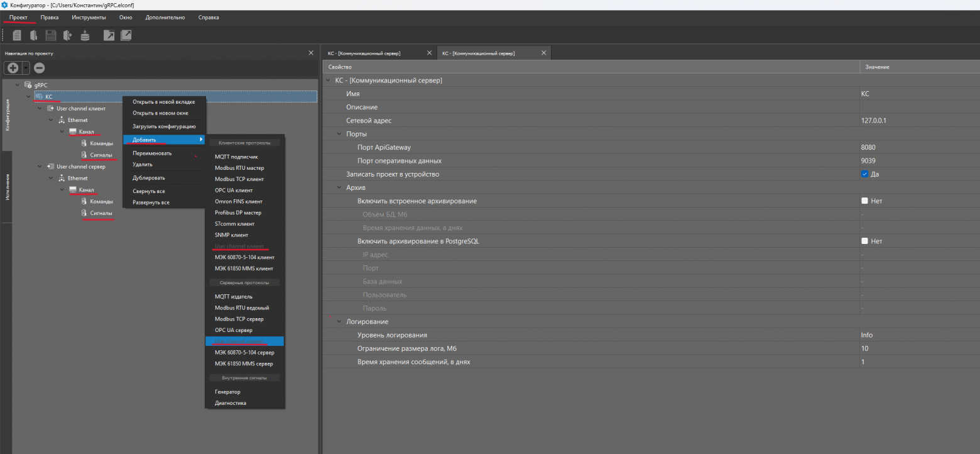Select Переименовать in the context menu

click(164, 153)
